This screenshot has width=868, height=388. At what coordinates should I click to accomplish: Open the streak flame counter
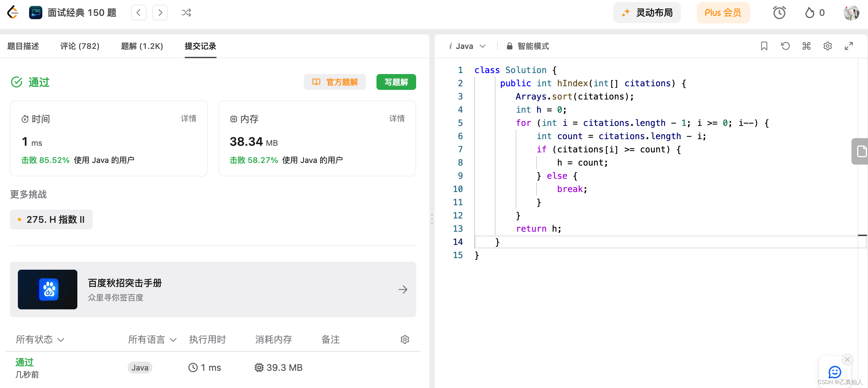[x=814, y=13]
